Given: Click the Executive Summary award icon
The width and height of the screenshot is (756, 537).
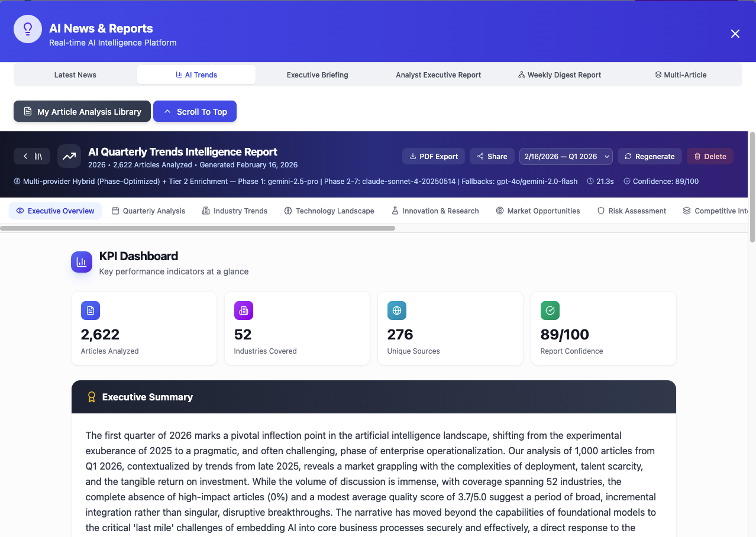Looking at the screenshot, I should [92, 397].
